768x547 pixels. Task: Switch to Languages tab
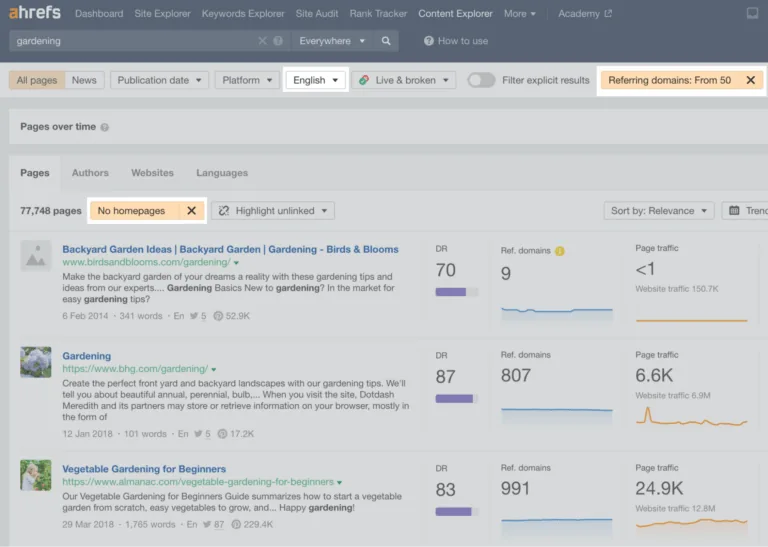click(222, 173)
